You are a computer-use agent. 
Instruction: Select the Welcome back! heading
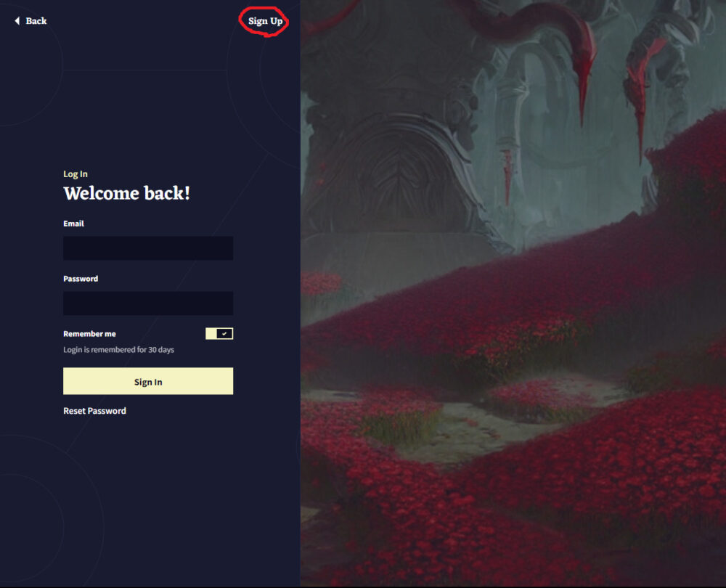point(127,194)
